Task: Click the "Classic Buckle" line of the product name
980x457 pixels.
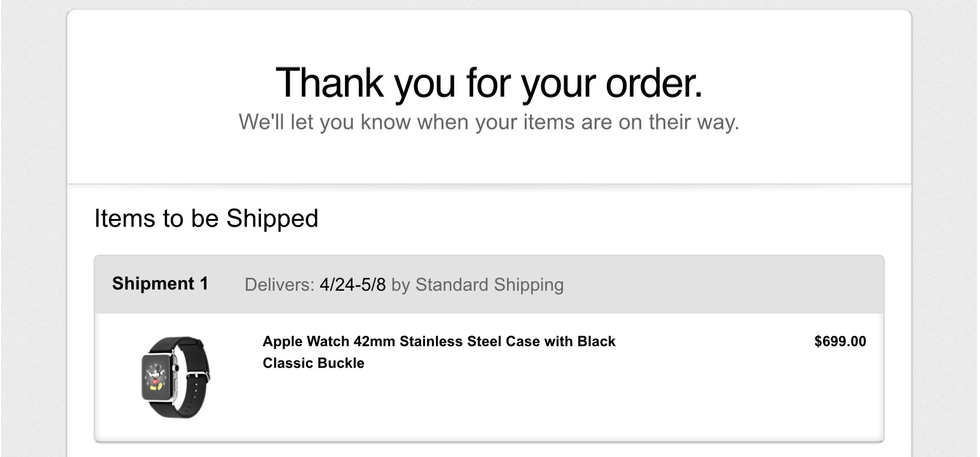Action: pyautogui.click(x=313, y=363)
